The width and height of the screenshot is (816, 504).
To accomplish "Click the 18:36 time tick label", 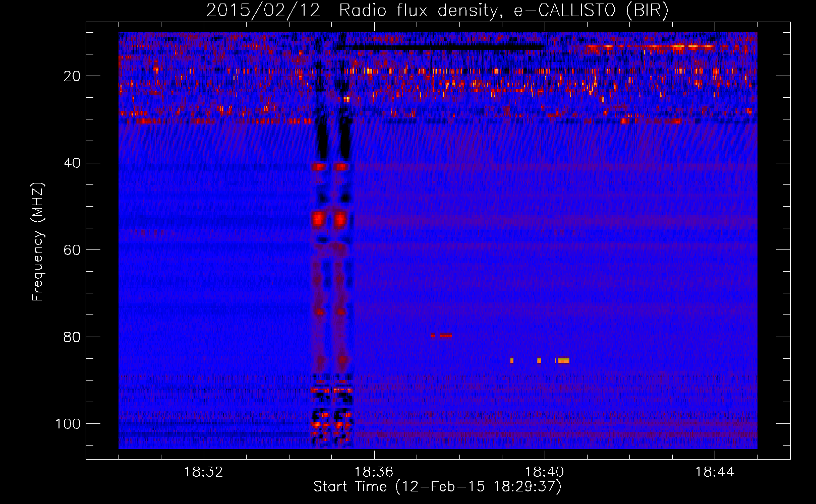I will coord(374,472).
